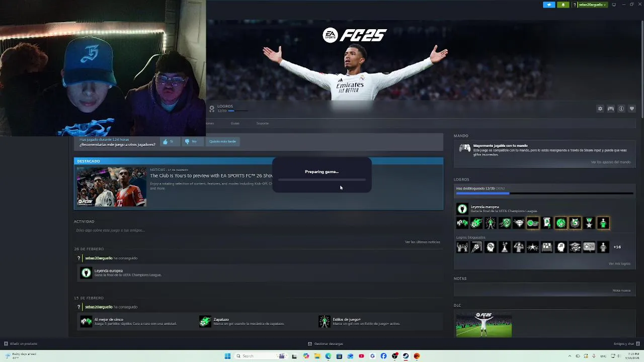Click Ver las últimas noticias link

pos(422,242)
